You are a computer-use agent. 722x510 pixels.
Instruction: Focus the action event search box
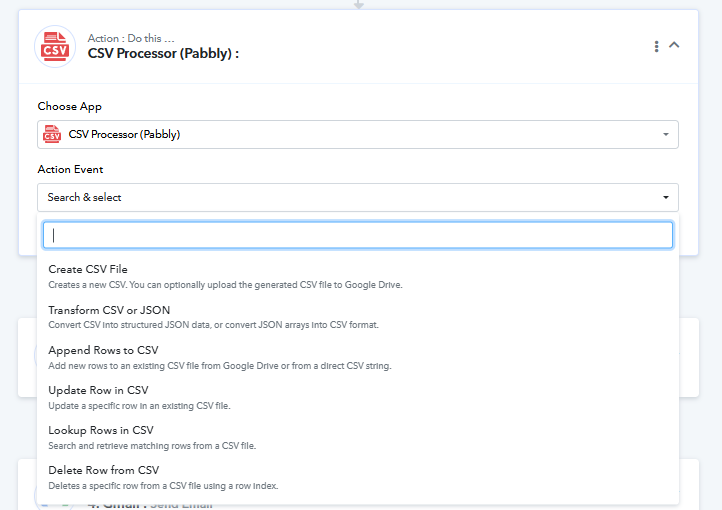[358, 235]
